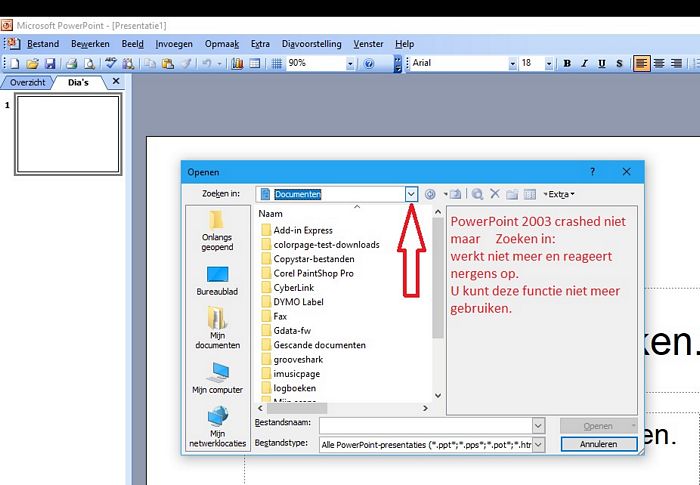
Task: Expand toolbar options chevron after help icon
Action: 397,64
